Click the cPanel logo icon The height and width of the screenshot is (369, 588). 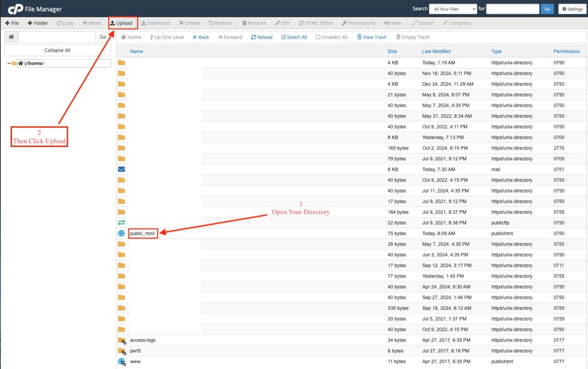[x=16, y=9]
